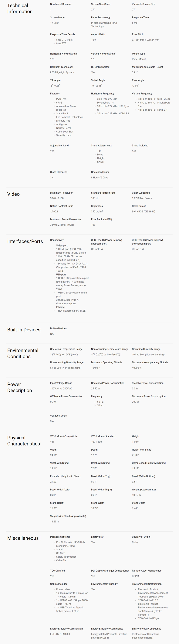Select the Built-in Devices section heading
179x644 pixels.
click(x=24, y=329)
